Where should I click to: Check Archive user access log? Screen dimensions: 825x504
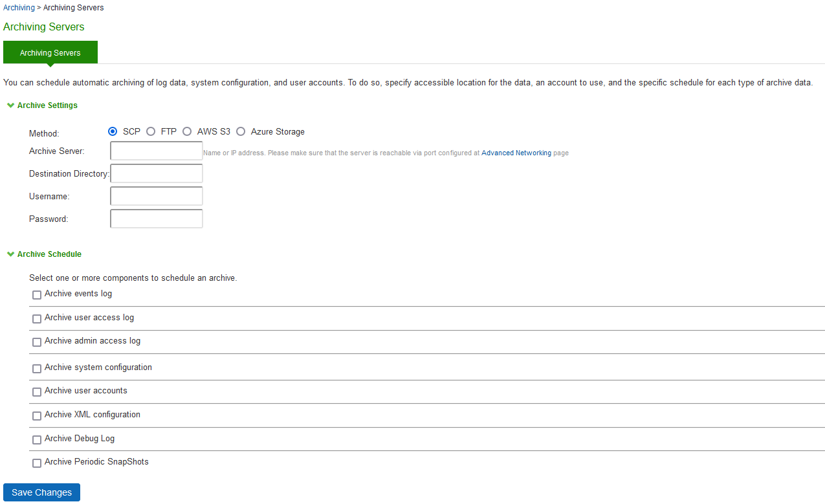[x=37, y=319]
